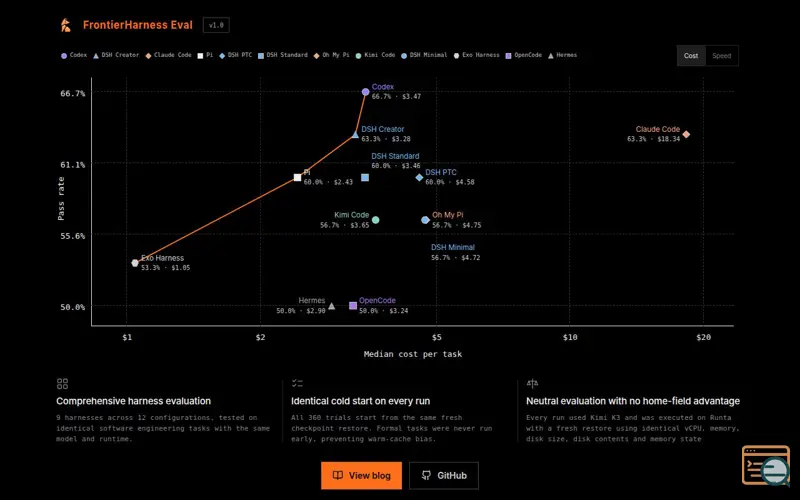Click the Median cost per task axis title
The height and width of the screenshot is (500, 800).
point(413,354)
